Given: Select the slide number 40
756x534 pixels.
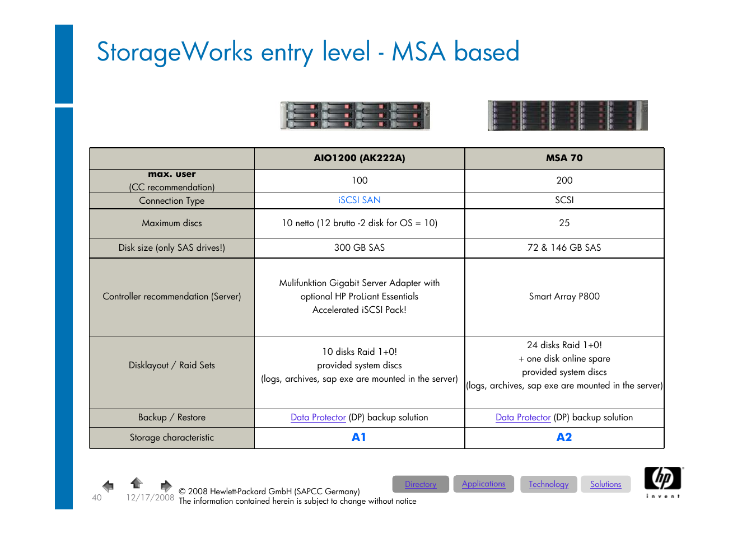Looking at the screenshot, I should (97, 498).
